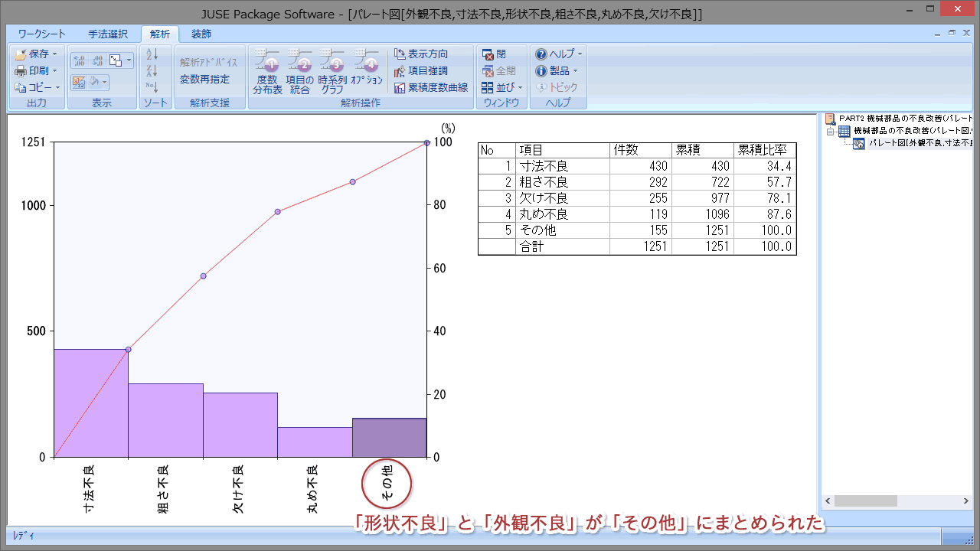Screen dimensions: 980x551
Task: Open the コピー (copy) dropdown
Action: (36, 87)
